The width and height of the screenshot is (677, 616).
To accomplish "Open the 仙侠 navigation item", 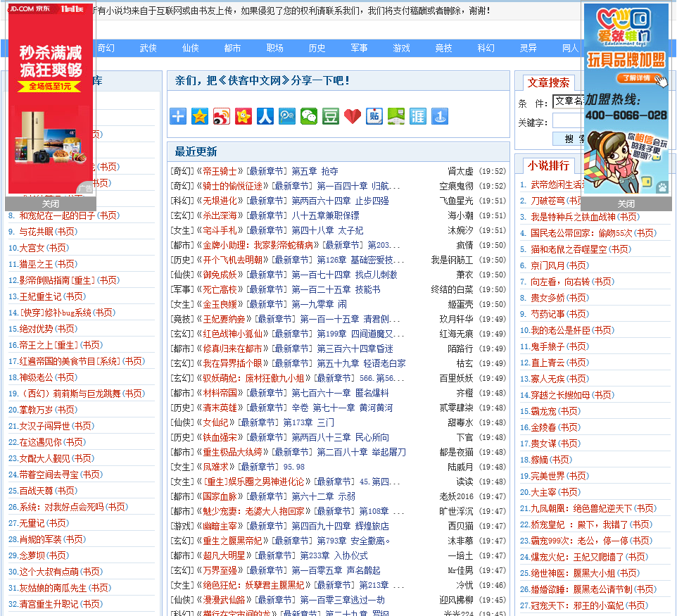I will (x=191, y=48).
